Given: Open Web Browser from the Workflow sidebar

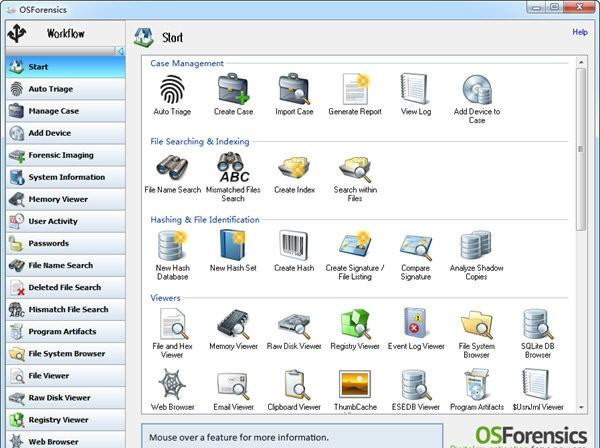Looking at the screenshot, I should click(x=65, y=441).
